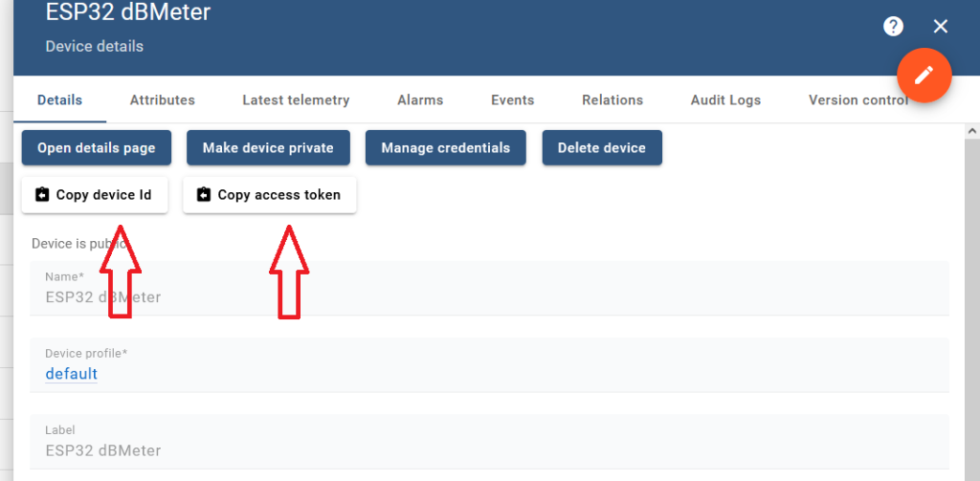
Task: Click the Open details page button
Action: (96, 148)
